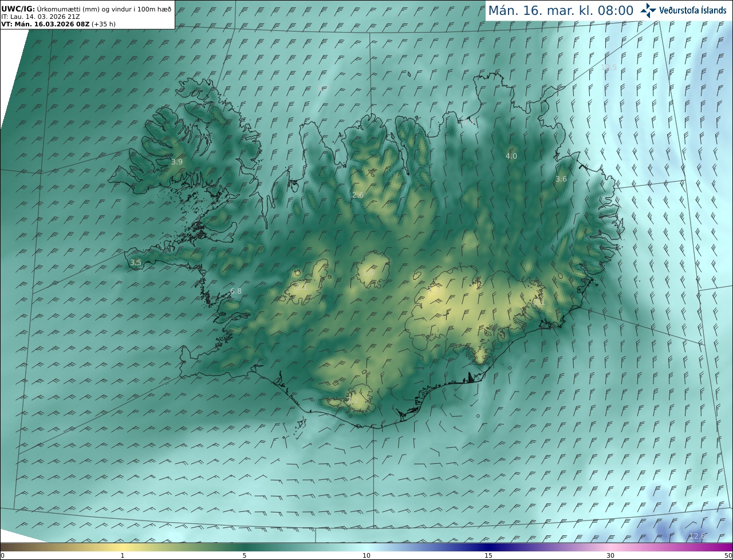This screenshot has width=733, height=560.
Task: Click the 12.6 value in the bottom-right corner
Action: click(697, 536)
